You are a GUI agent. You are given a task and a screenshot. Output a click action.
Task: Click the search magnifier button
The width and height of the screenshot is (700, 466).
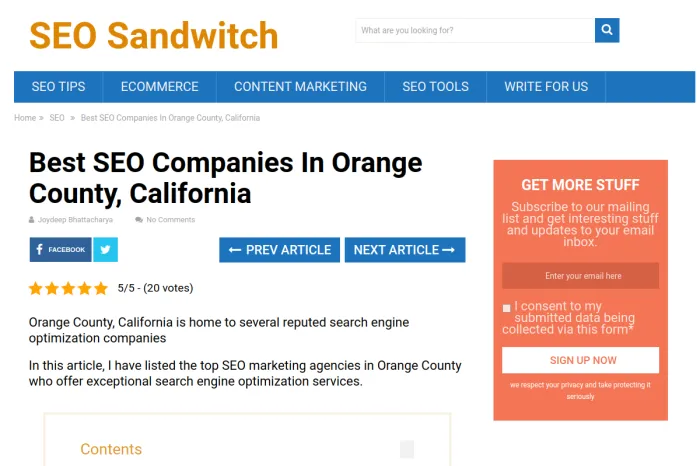(x=607, y=30)
